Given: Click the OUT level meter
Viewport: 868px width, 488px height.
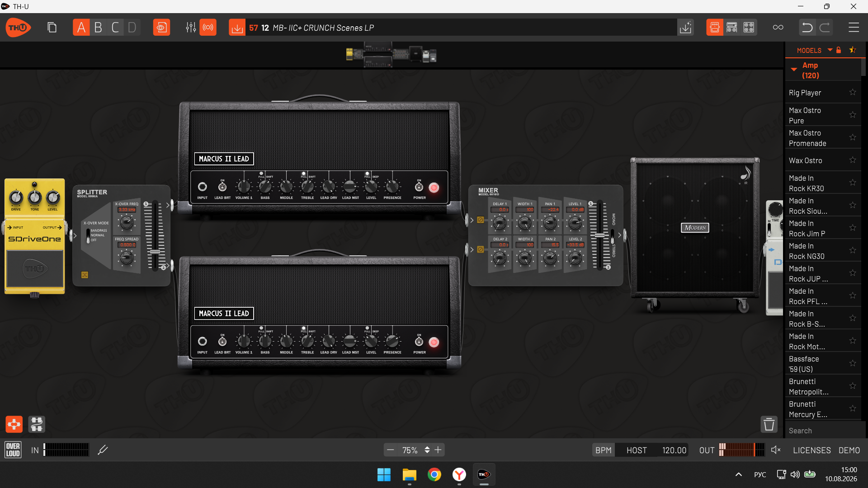Looking at the screenshot, I should 741,450.
